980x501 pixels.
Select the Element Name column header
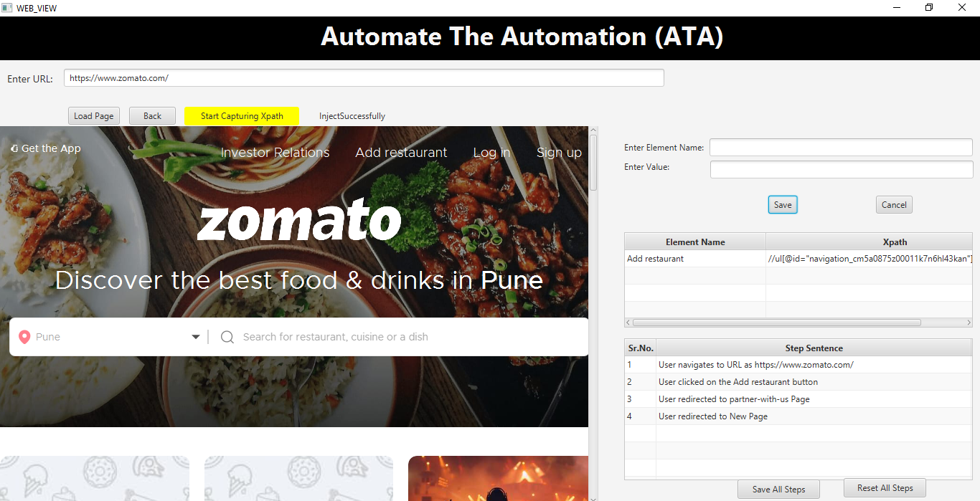[695, 242]
